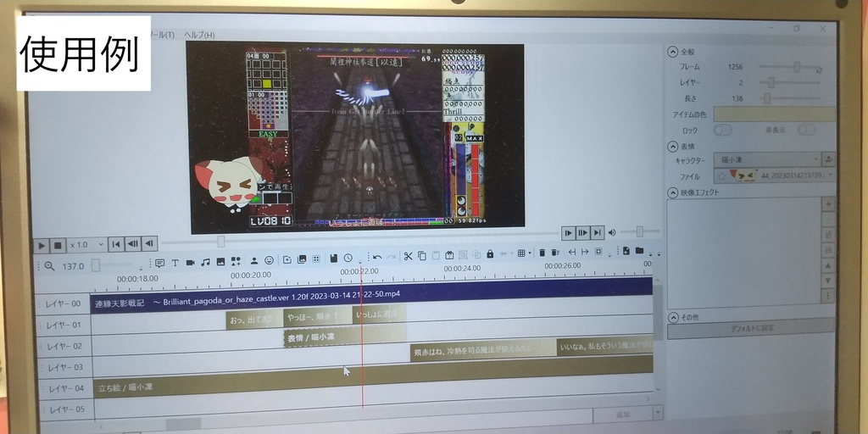Click the trash delete icon
This screenshot has width=868, height=434.
coord(542,253)
